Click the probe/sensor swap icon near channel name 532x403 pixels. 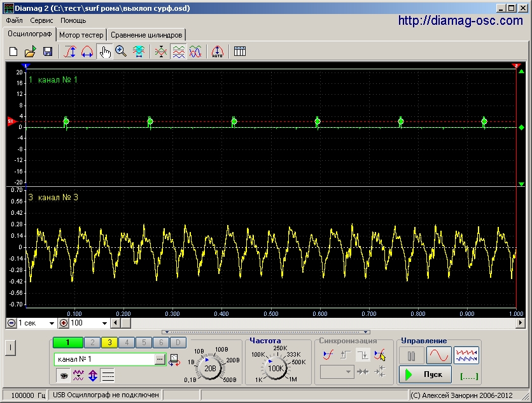tap(174, 360)
